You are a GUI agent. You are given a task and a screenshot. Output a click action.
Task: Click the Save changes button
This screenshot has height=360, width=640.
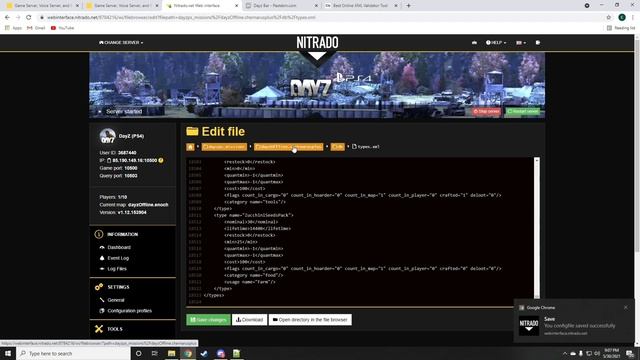pos(209,320)
